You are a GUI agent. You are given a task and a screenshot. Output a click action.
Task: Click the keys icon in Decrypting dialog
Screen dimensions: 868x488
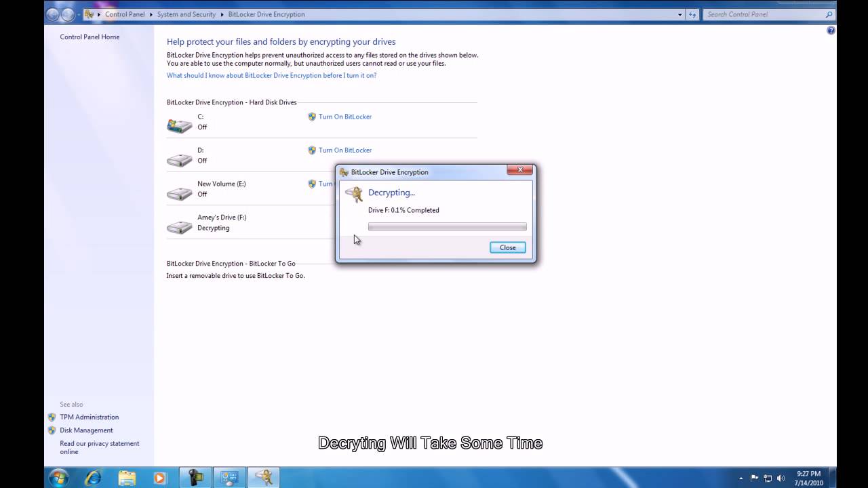point(354,195)
